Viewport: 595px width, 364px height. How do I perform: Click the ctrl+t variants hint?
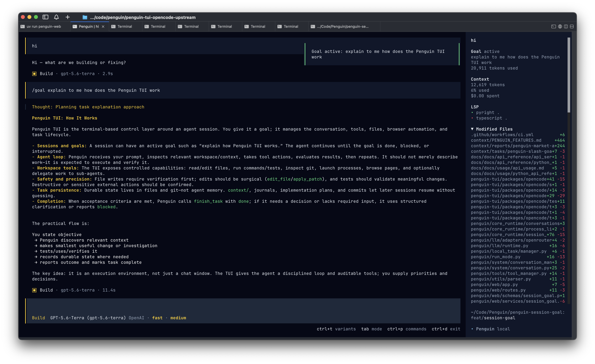336,329
